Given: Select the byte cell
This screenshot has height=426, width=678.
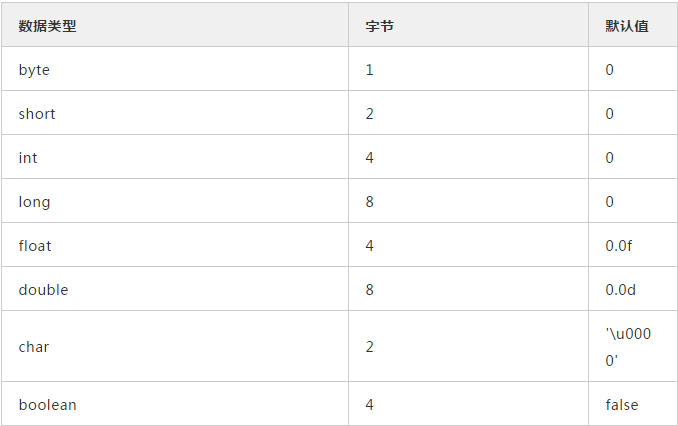Looking at the screenshot, I should tap(34, 70).
